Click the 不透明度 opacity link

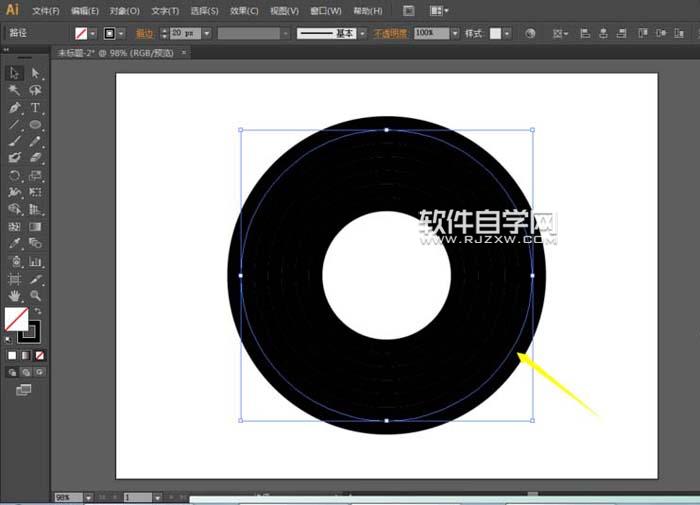tap(392, 33)
